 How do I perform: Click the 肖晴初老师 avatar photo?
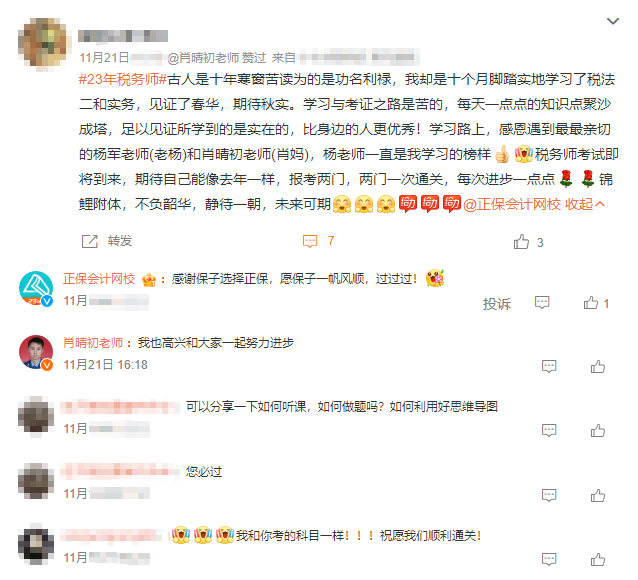click(36, 352)
